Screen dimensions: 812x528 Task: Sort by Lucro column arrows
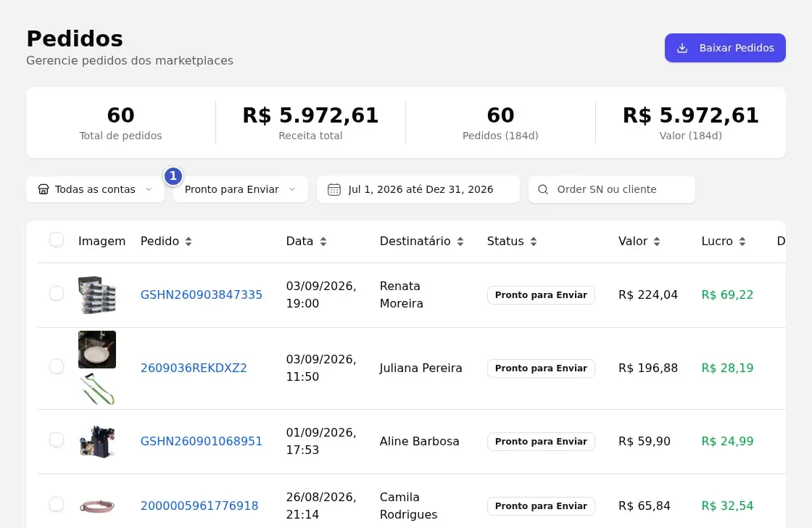pyautogui.click(x=742, y=242)
